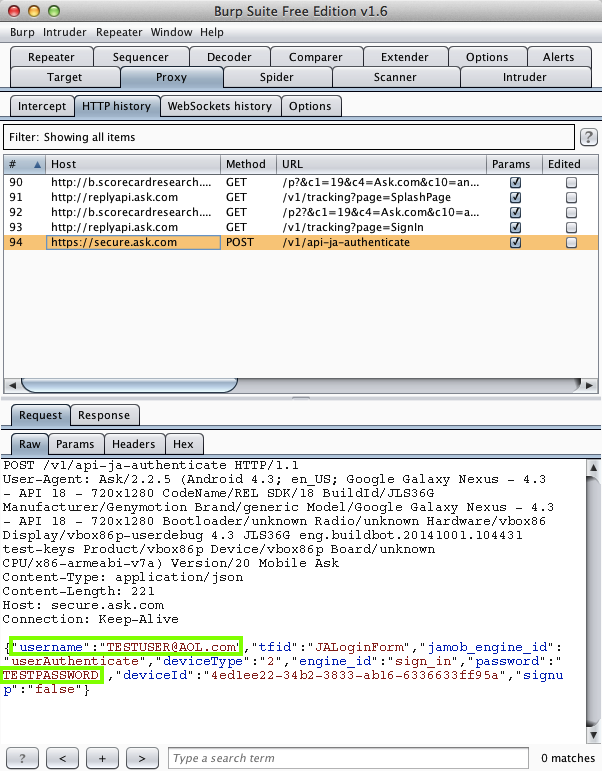602x771 pixels.
Task: Click the Filter: Showing all items bar
Action: click(x=289, y=137)
